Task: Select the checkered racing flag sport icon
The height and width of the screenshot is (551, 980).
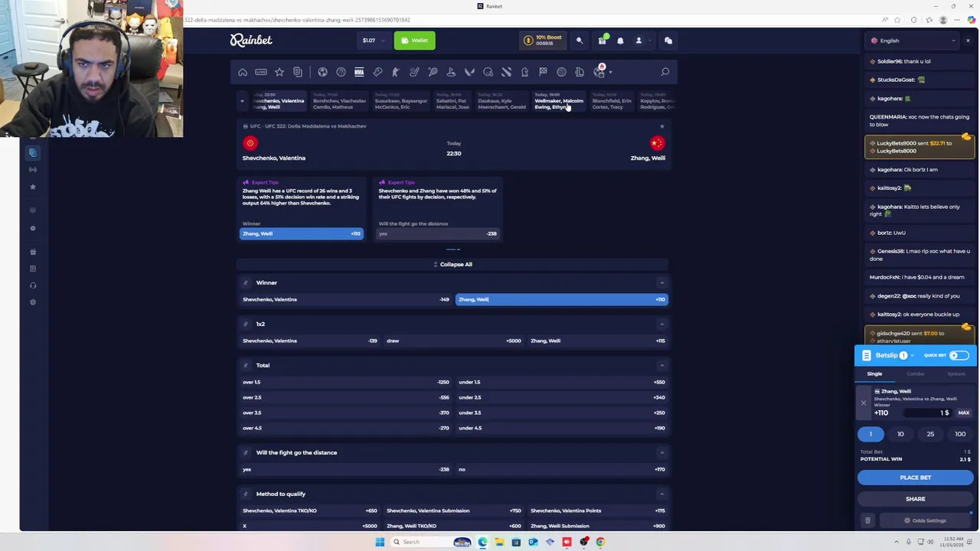Action: [543, 72]
